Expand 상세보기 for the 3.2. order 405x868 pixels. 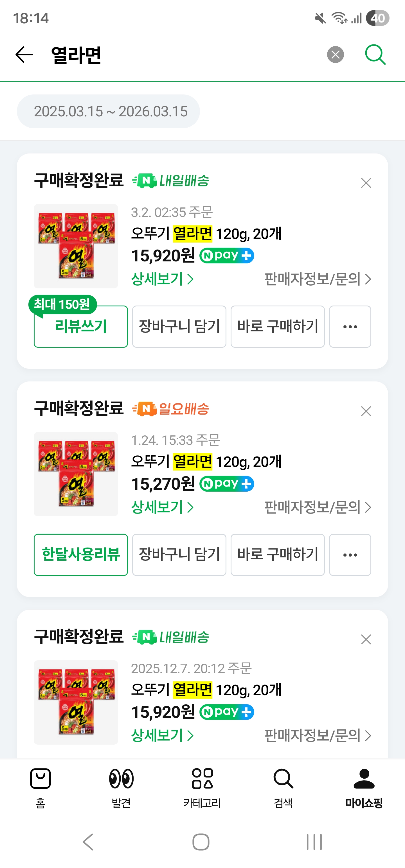tap(162, 279)
